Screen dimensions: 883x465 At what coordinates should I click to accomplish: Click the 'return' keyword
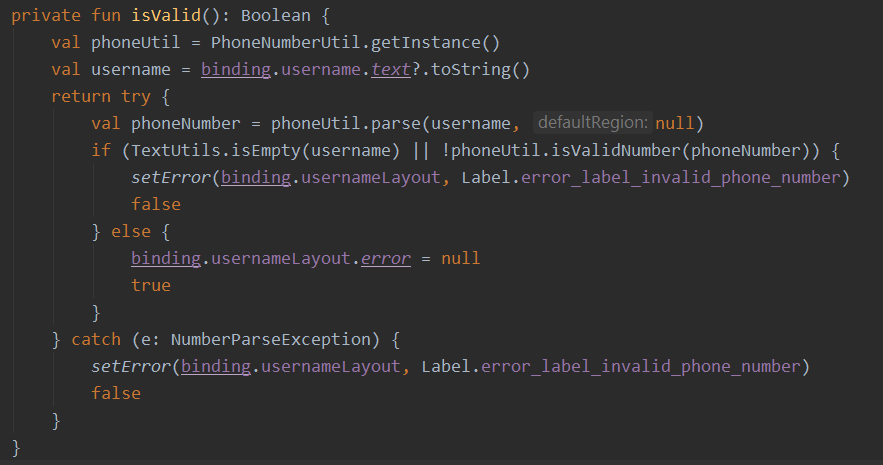(x=81, y=96)
